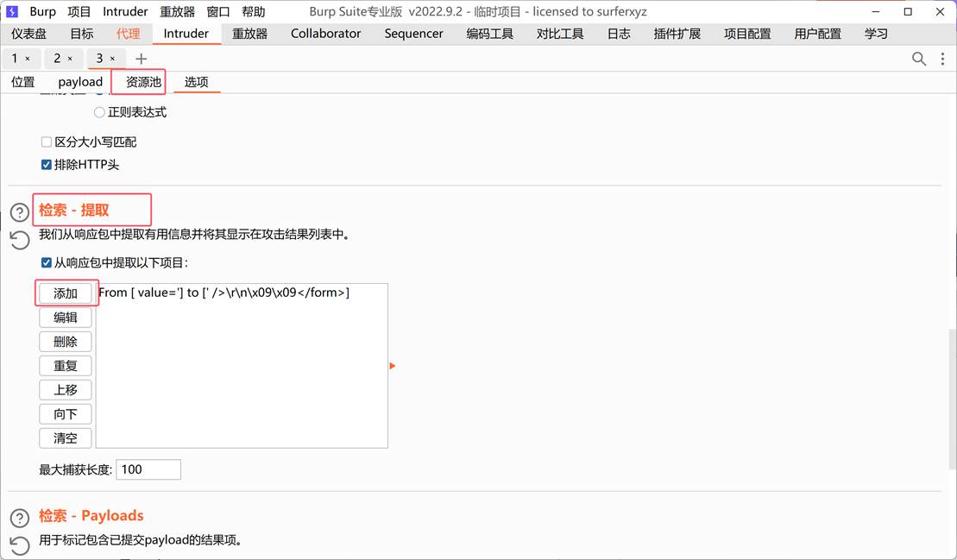The image size is (957, 560).
Task: Select the 正则表达式 radio option
Action: click(99, 112)
